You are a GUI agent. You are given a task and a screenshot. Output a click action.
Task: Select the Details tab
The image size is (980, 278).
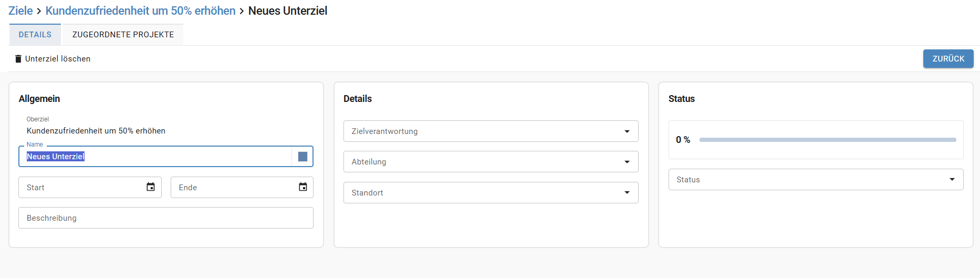(x=35, y=35)
